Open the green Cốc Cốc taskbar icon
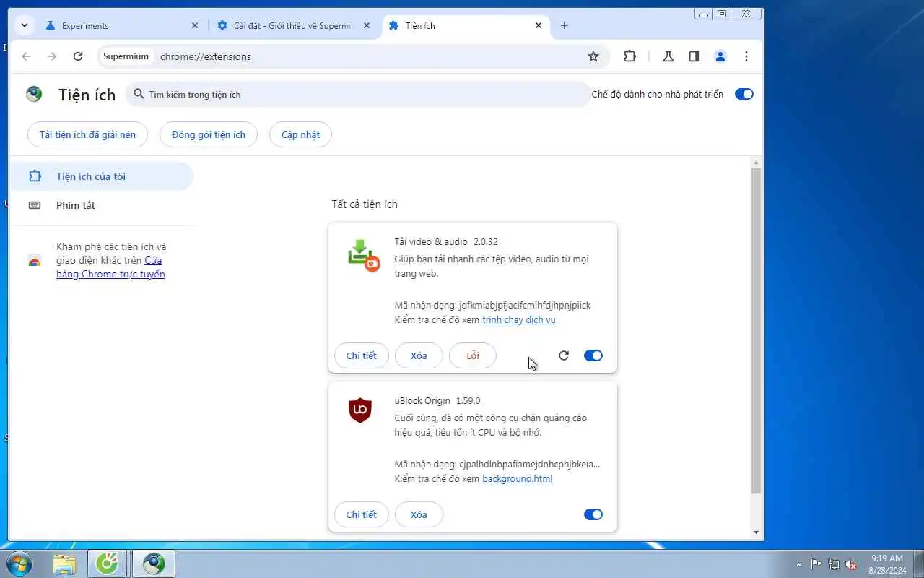Screen dimensions: 924x578 tap(108, 564)
